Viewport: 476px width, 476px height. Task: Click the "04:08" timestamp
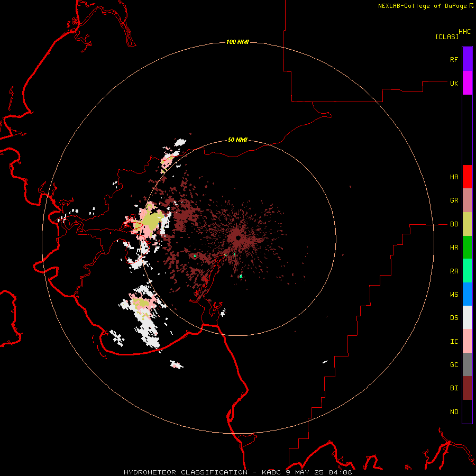point(340,472)
